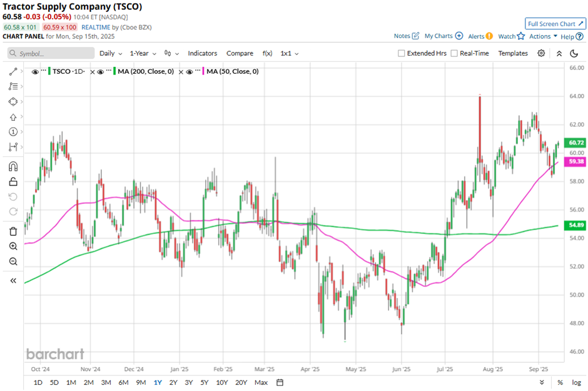Add TSCO to Watch list

pyautogui.click(x=512, y=36)
